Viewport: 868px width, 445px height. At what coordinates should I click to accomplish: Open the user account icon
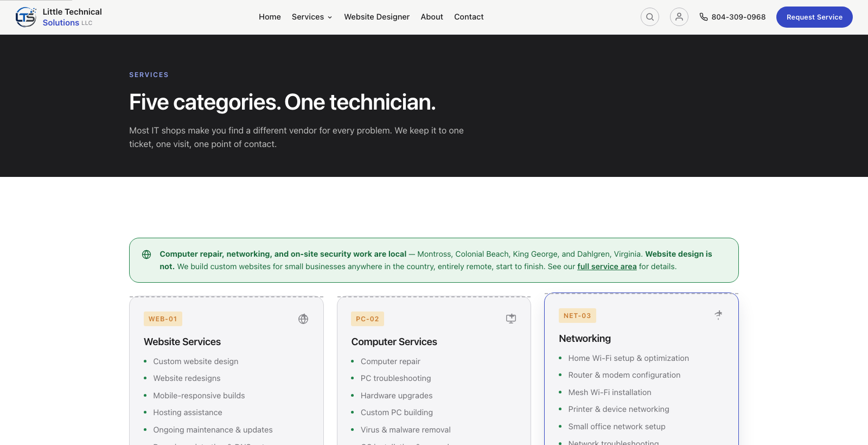(679, 17)
